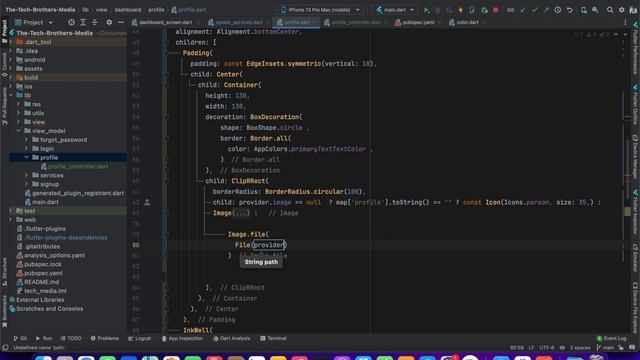This screenshot has width=640, height=360.
Task: Switch to color.dart tab
Action: (x=467, y=22)
